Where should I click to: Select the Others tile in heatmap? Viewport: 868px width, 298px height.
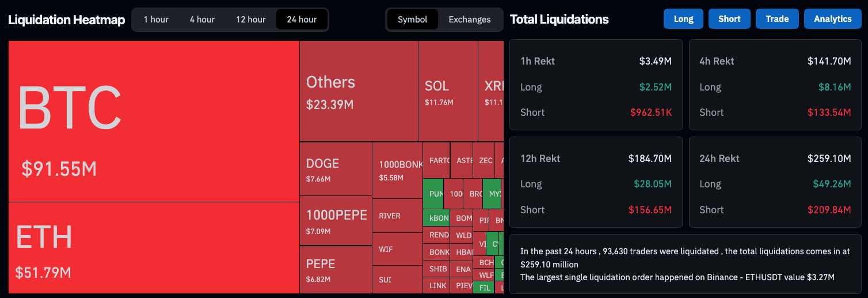pos(359,91)
